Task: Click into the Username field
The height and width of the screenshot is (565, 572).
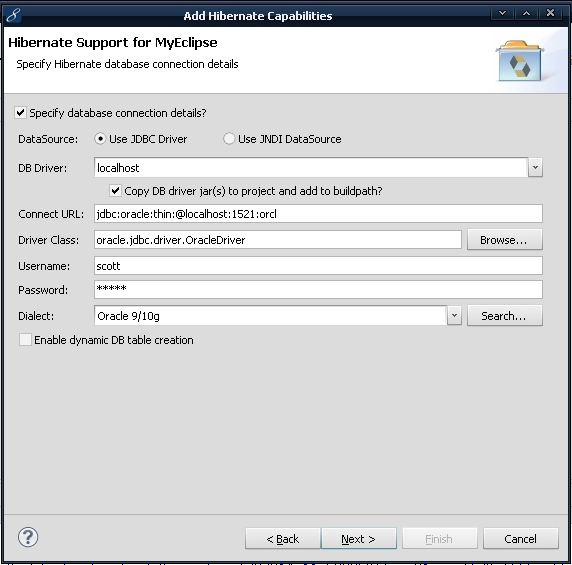Action: [318, 266]
